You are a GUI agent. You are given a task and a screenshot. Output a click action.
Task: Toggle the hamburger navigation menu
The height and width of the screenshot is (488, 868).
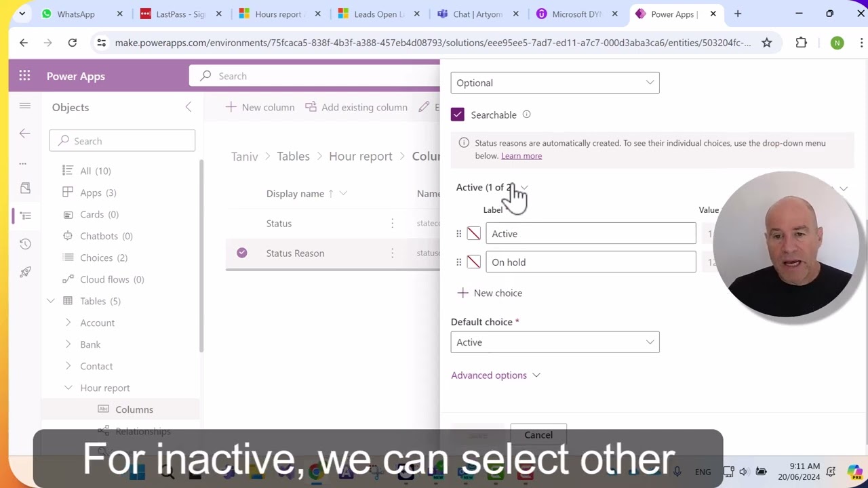(x=25, y=106)
